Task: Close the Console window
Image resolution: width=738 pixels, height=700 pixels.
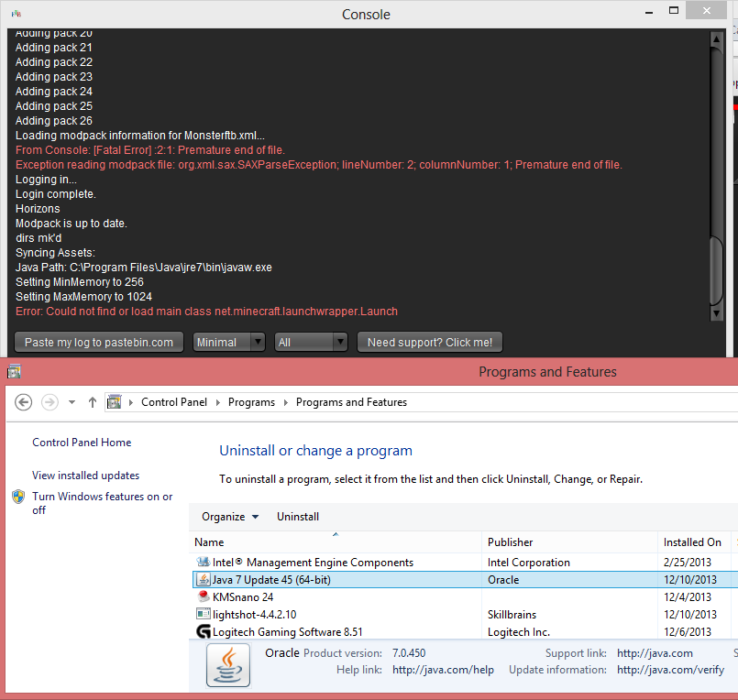Action: (x=707, y=10)
